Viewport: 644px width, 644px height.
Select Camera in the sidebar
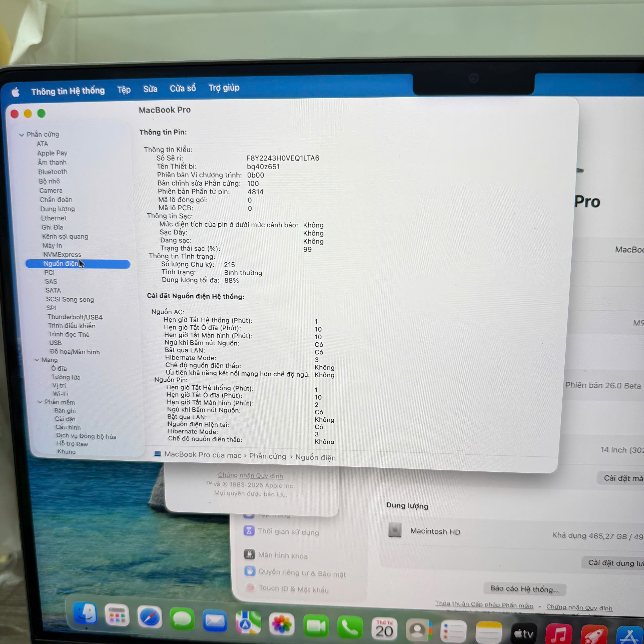click(51, 190)
